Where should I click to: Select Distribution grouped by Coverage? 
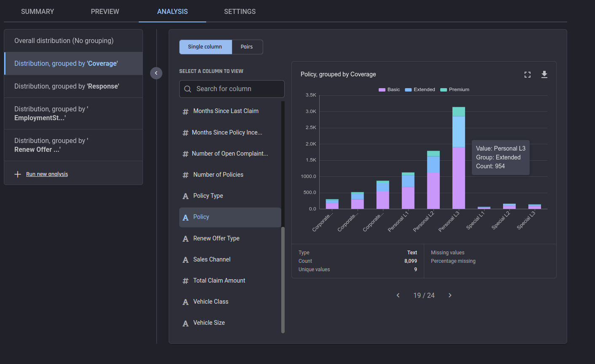[x=73, y=64]
